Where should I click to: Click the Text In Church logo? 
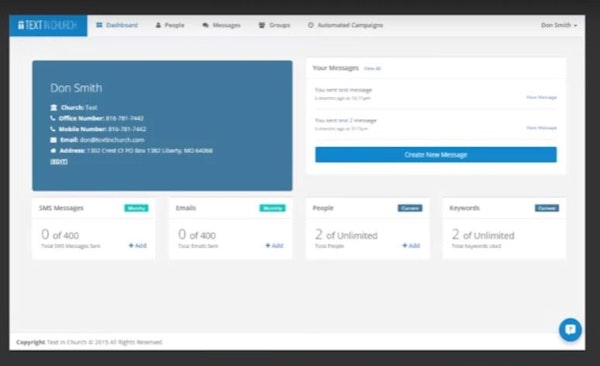coord(48,25)
